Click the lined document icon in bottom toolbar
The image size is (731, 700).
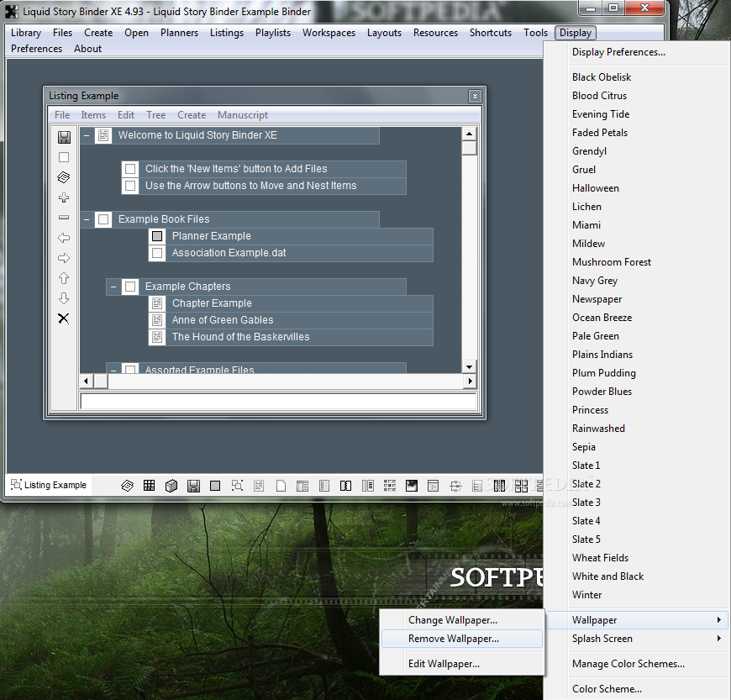[259, 486]
